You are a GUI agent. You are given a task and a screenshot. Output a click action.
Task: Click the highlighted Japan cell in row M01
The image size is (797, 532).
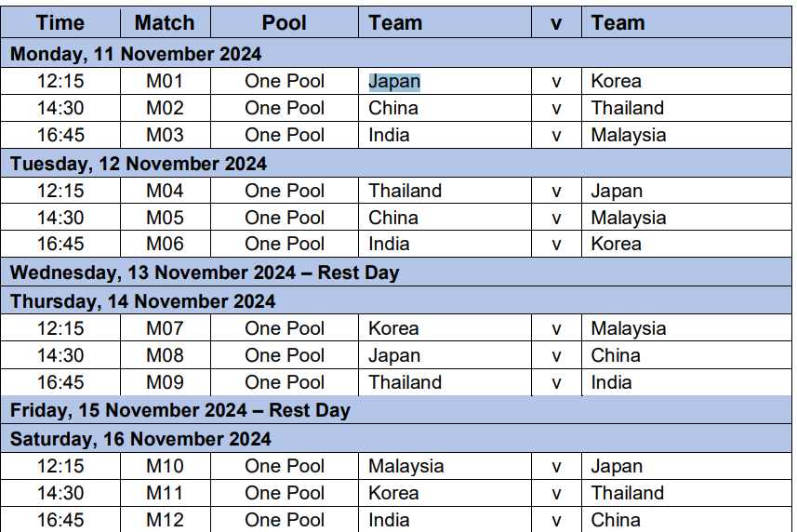click(394, 81)
